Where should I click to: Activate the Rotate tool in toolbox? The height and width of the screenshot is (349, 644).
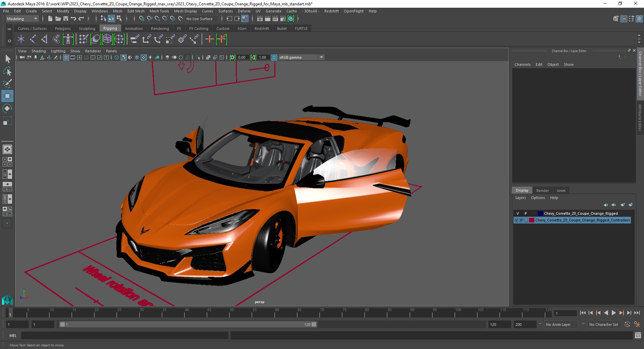click(x=7, y=108)
